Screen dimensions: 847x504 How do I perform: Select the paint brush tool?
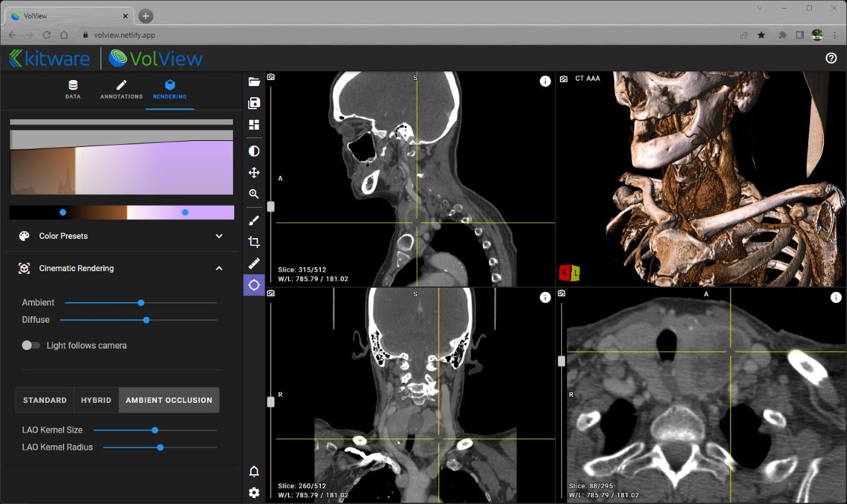[x=254, y=220]
